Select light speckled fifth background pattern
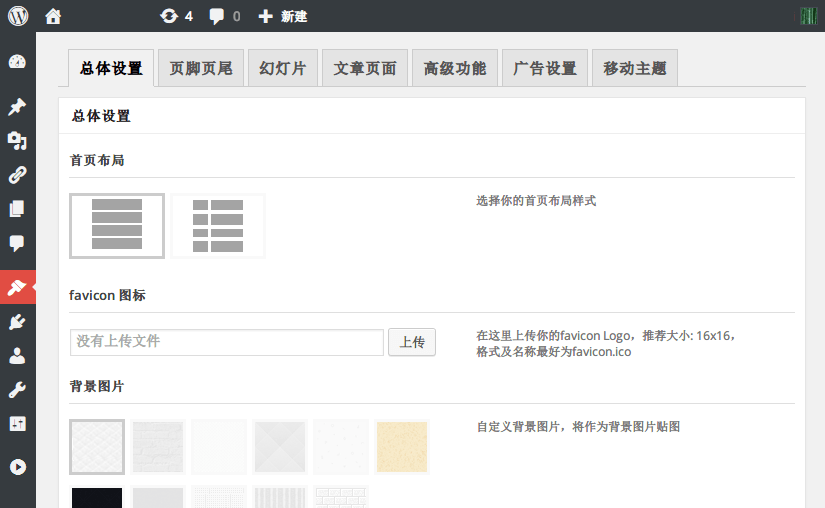 pyautogui.click(x=341, y=447)
